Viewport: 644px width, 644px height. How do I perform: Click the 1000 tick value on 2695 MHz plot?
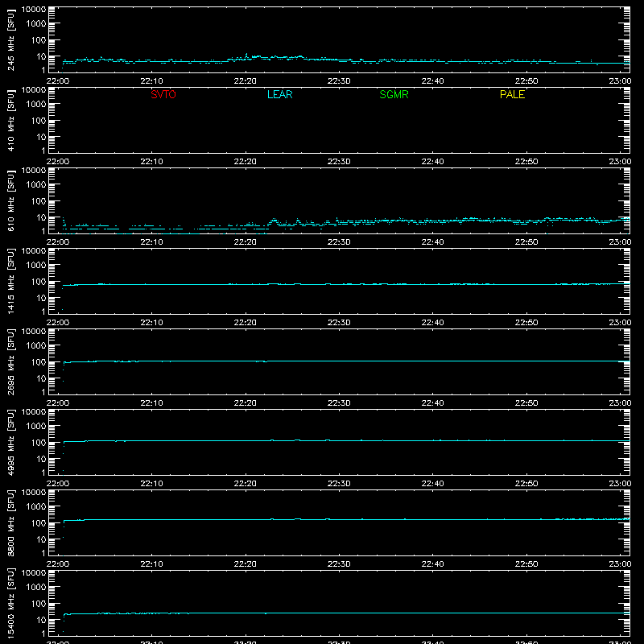coord(36,346)
